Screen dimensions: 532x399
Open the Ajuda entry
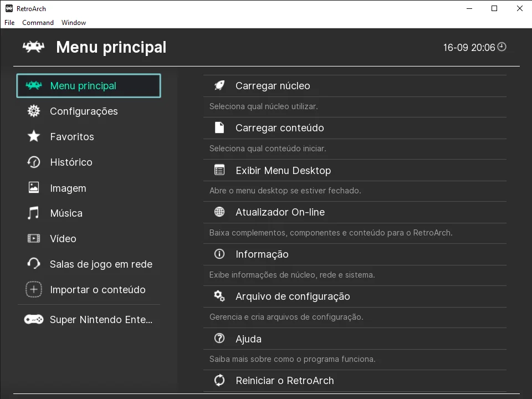(x=355, y=339)
